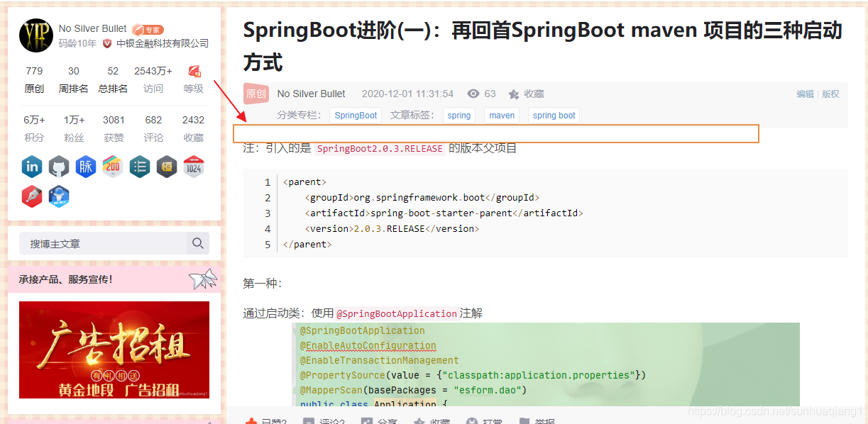Click the 第一种 paragraph heading
This screenshot has width=868, height=424.
click(263, 284)
